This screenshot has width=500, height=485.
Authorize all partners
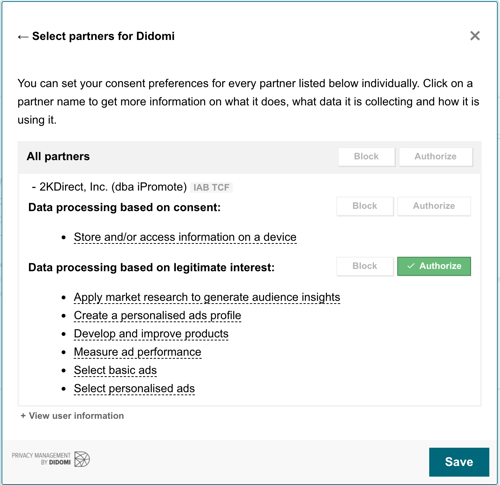coord(435,157)
